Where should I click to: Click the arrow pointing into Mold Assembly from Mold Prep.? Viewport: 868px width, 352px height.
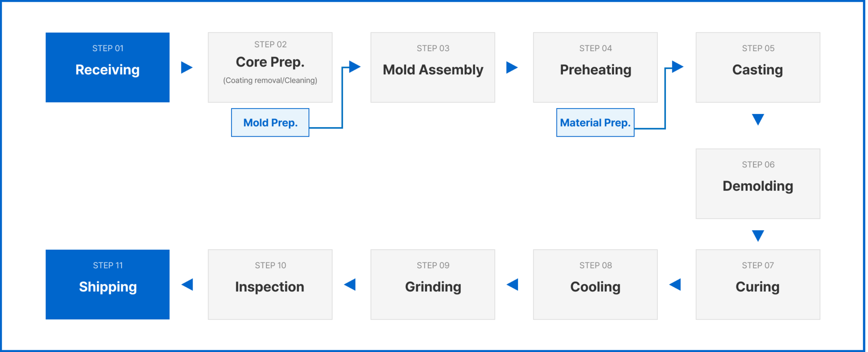355,67
